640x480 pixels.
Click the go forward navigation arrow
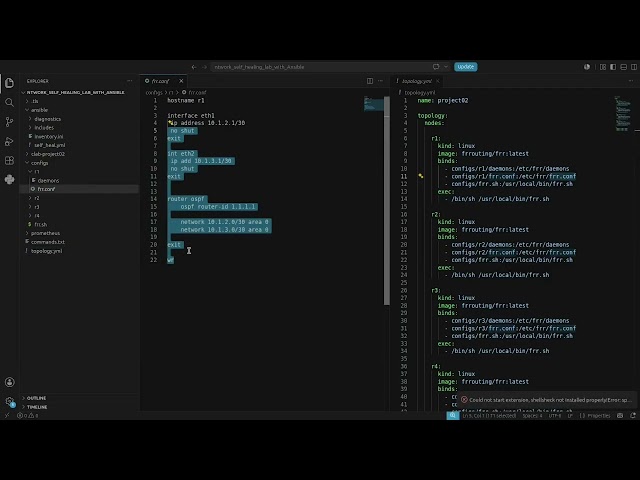pyautogui.click(x=204, y=67)
